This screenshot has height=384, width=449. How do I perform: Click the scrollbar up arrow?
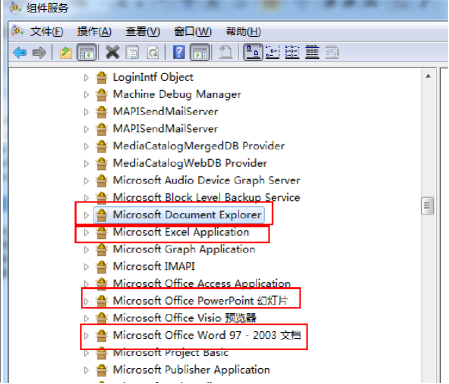coord(428,76)
